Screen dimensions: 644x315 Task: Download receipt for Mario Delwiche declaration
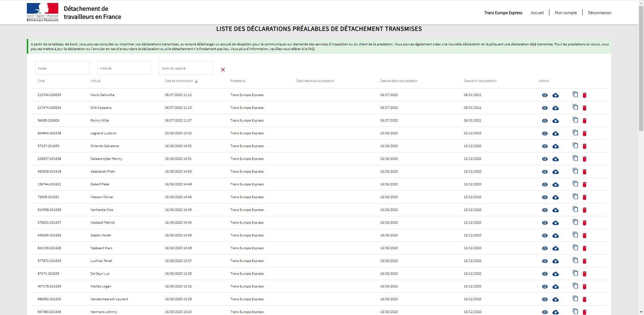pyautogui.click(x=555, y=95)
